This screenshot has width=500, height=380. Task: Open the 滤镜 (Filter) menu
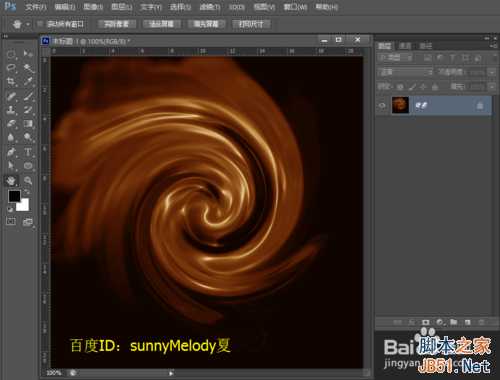[210, 7]
